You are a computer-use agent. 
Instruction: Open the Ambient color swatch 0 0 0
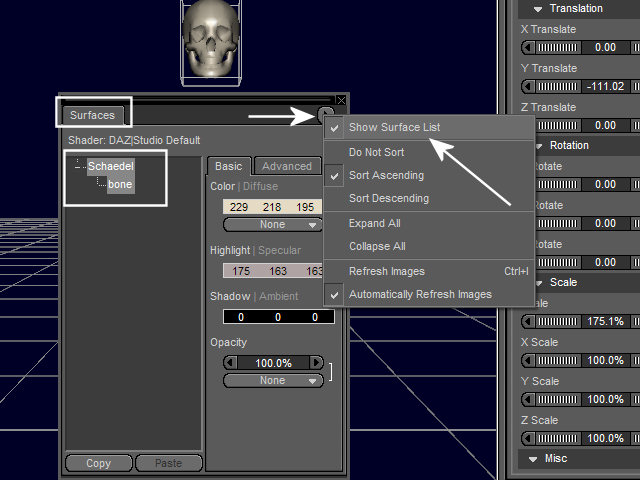pyautogui.click(x=279, y=317)
